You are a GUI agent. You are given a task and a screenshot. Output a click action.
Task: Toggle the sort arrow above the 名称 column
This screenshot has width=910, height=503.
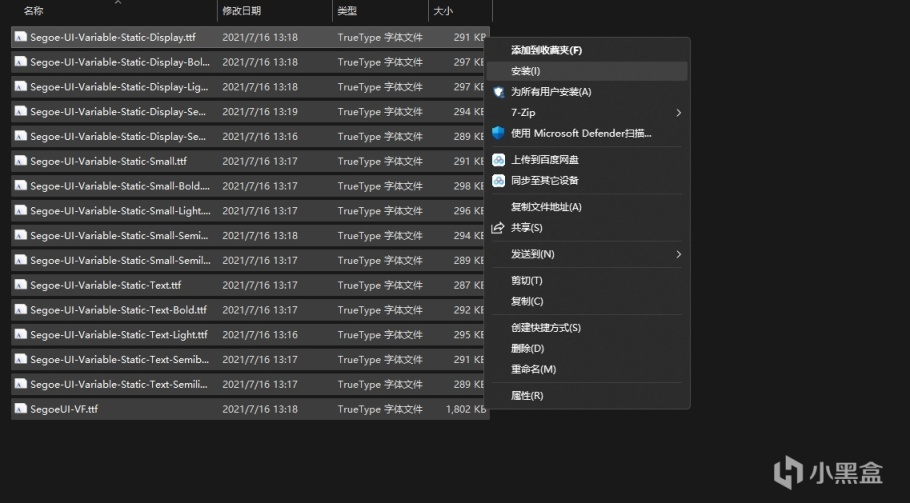pos(118,2)
